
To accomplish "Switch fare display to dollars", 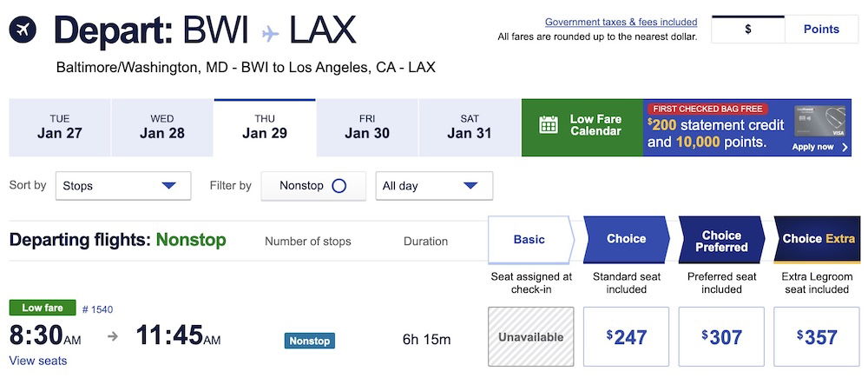I will click(747, 29).
